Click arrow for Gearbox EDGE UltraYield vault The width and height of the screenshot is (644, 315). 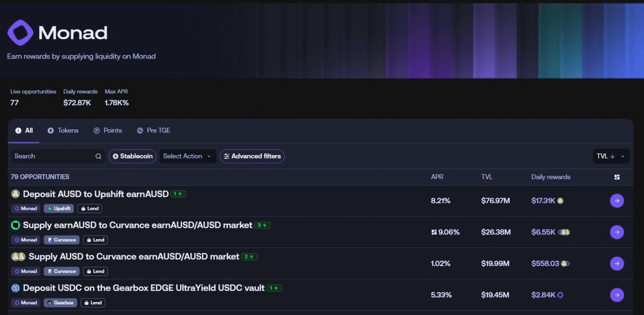click(617, 295)
